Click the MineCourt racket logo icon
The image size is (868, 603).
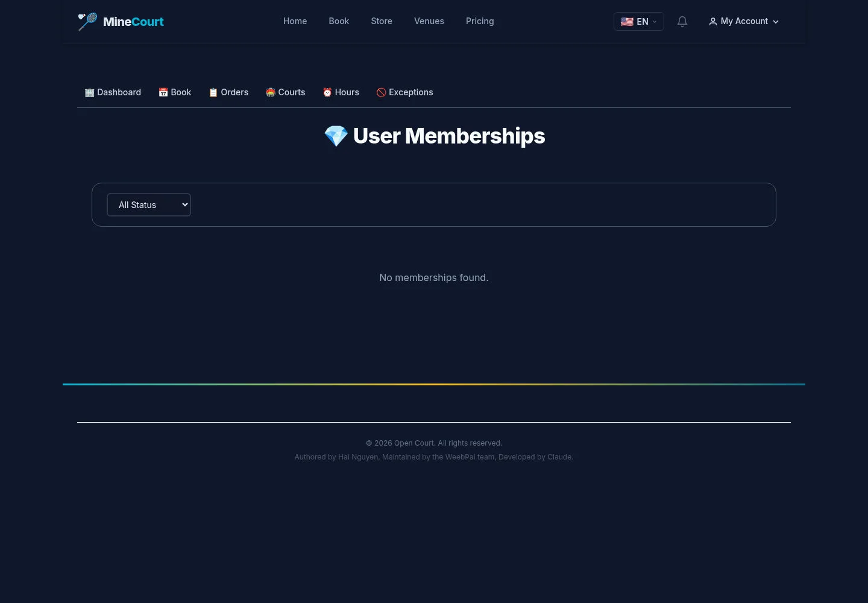[87, 22]
